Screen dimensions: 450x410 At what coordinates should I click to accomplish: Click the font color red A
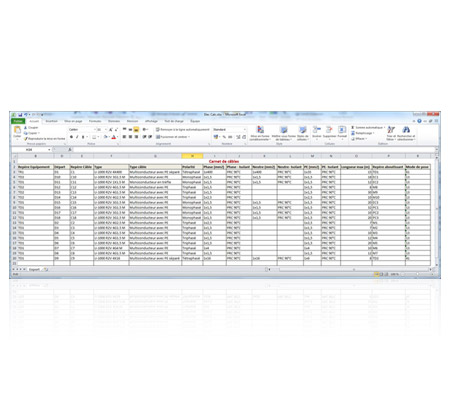(x=114, y=137)
